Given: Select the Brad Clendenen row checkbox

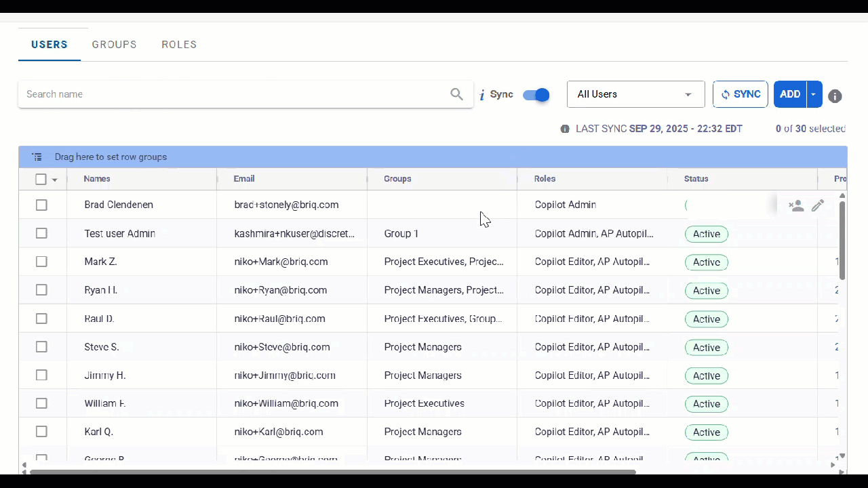Looking at the screenshot, I should point(41,205).
